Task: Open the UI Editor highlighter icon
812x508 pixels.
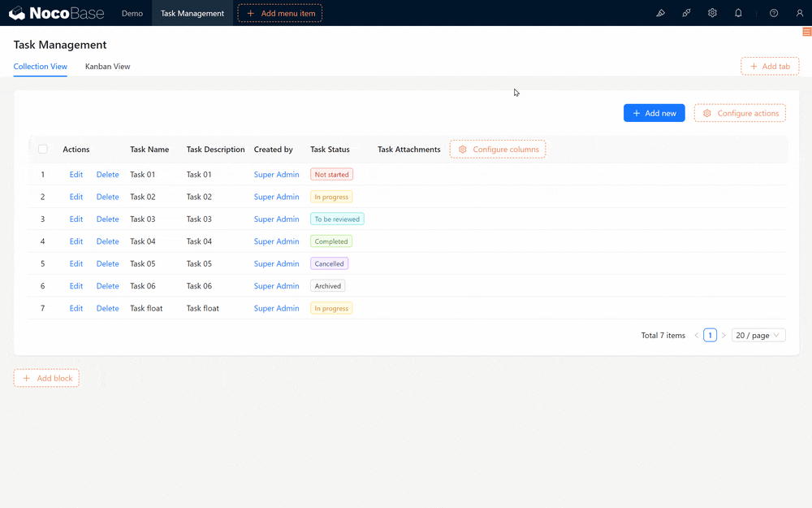Action: coord(660,13)
